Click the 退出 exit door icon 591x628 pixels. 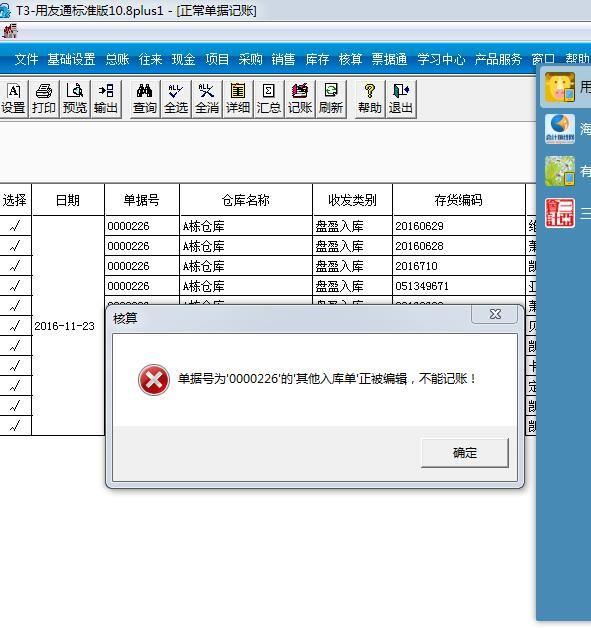click(x=401, y=99)
